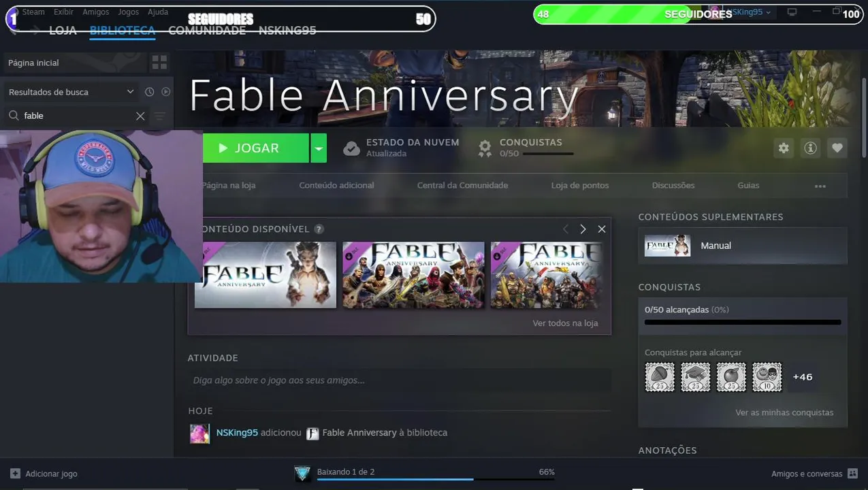Close the Conteúdo Disponível panel

(x=602, y=229)
